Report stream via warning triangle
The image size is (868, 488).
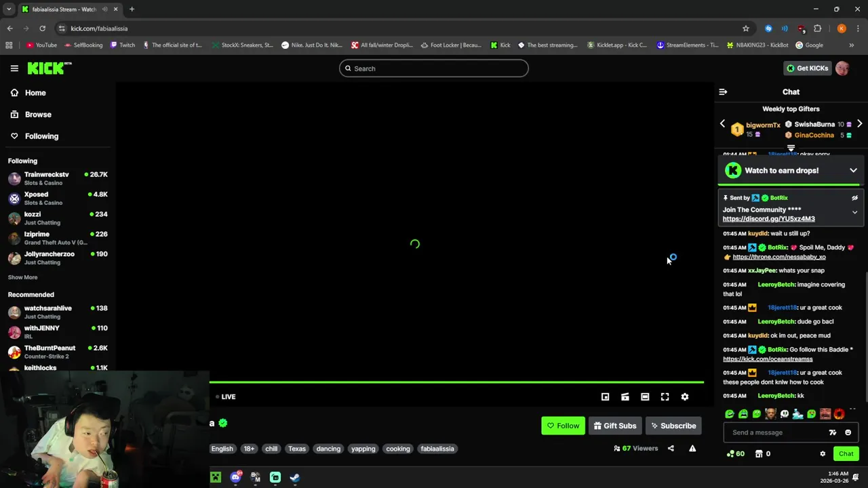coord(692,448)
